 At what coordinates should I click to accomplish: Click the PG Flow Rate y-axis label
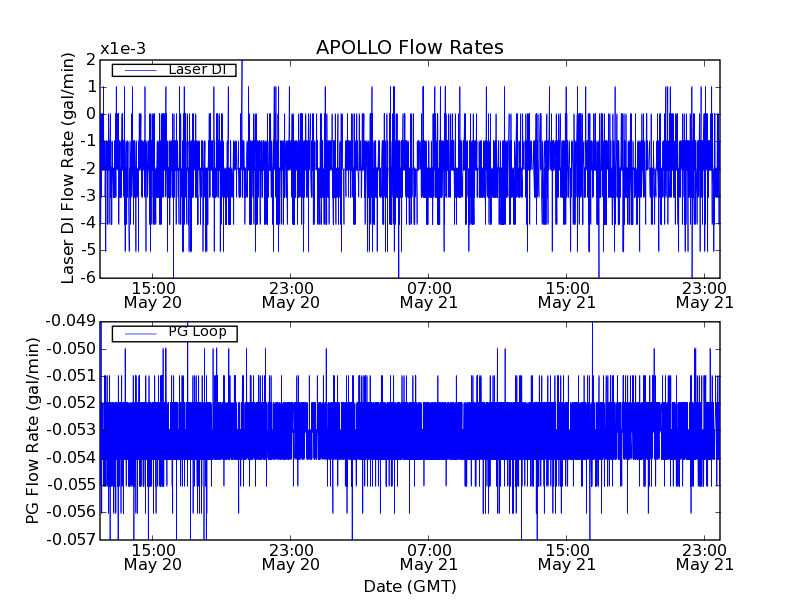coord(33,430)
